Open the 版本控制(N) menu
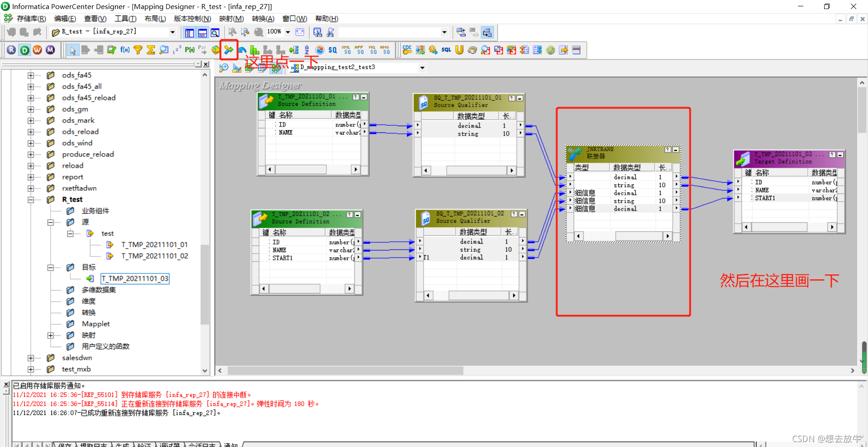The width and height of the screenshot is (868, 447). pyautogui.click(x=193, y=19)
